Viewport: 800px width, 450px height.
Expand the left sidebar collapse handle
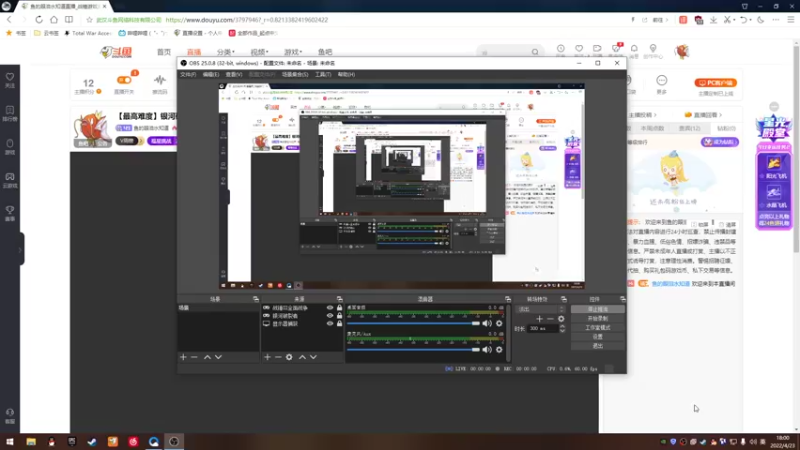point(20,249)
